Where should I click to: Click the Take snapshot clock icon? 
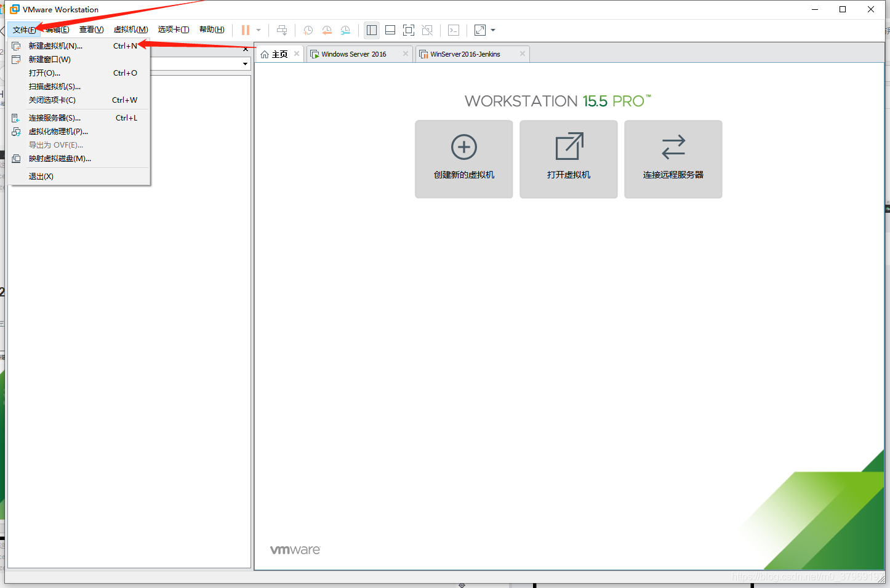[308, 30]
